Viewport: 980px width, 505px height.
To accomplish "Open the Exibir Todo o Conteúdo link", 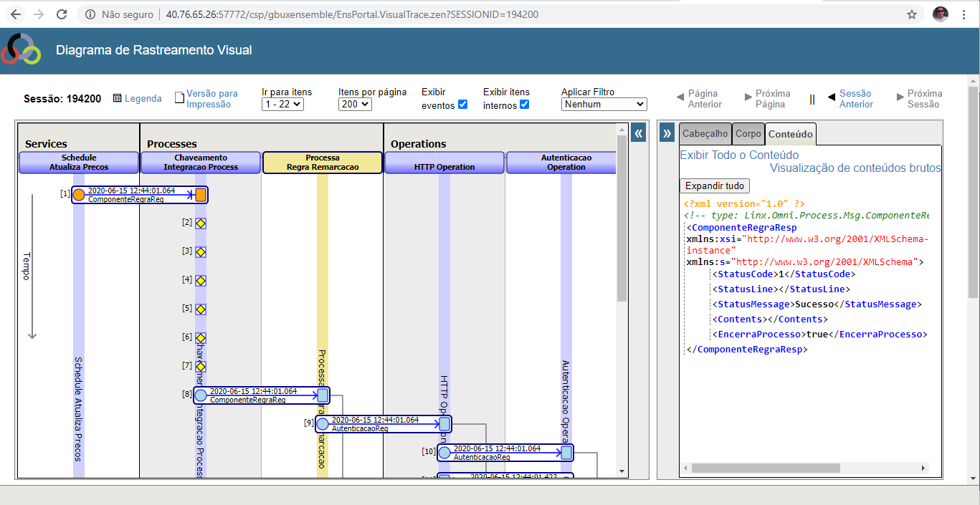I will (738, 155).
